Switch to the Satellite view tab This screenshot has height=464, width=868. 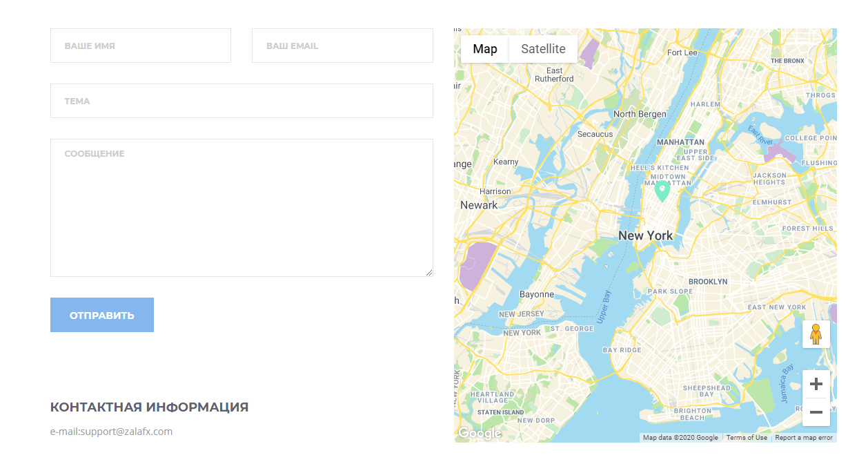543,49
